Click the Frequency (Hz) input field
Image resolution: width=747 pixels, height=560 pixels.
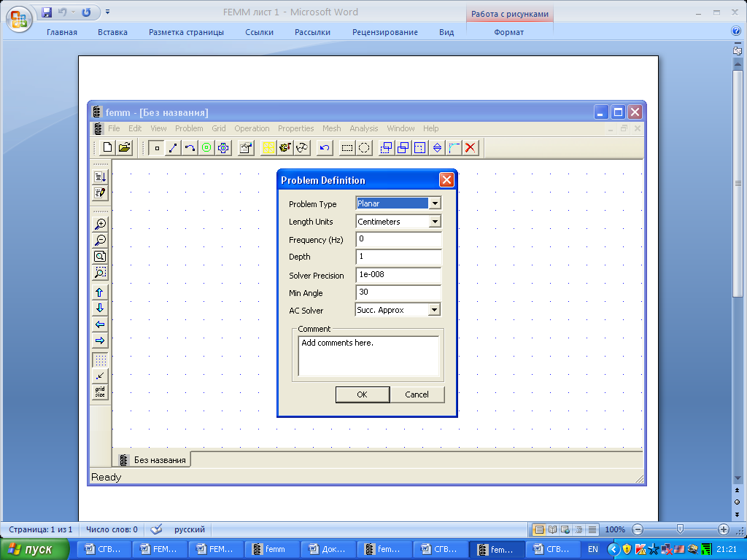click(398, 239)
